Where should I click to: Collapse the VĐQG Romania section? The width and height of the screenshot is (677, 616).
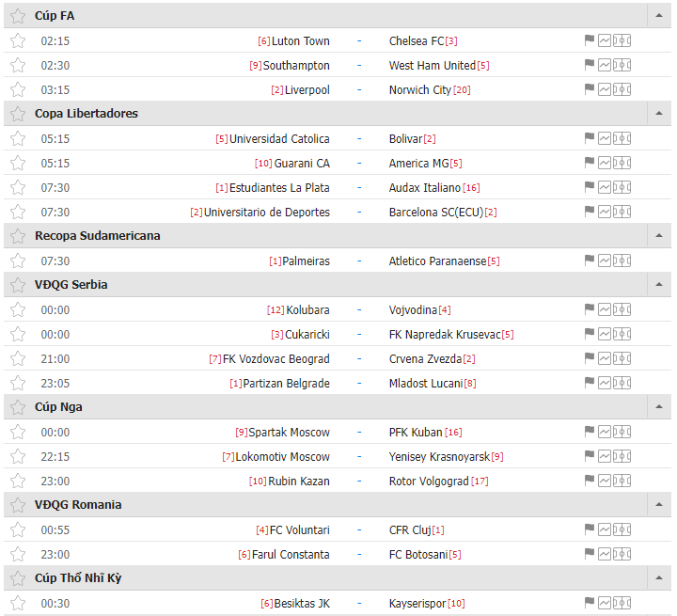pyautogui.click(x=659, y=504)
